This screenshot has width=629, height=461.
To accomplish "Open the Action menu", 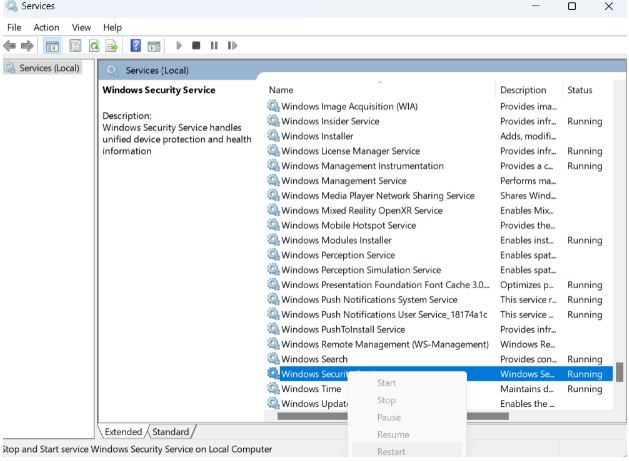I will pyautogui.click(x=46, y=28).
